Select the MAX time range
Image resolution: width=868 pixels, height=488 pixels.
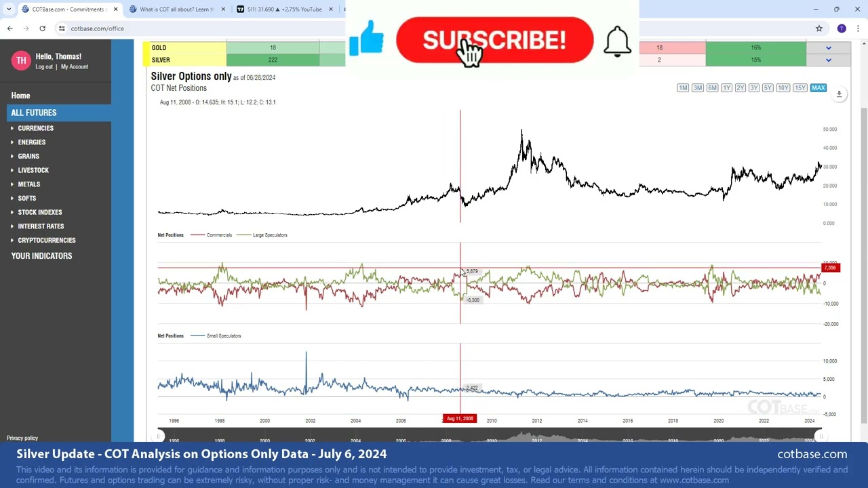pos(818,88)
